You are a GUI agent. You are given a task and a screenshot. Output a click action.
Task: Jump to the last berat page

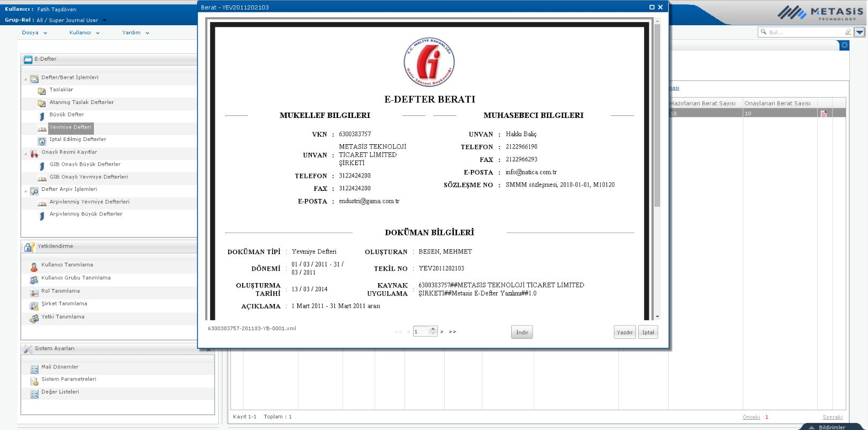coord(453,332)
